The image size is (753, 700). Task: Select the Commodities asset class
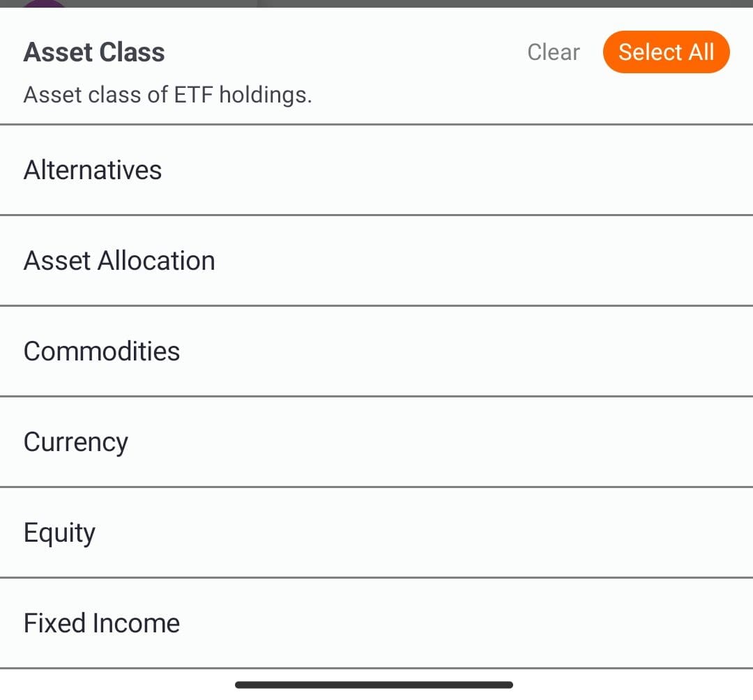pyautogui.click(x=102, y=351)
